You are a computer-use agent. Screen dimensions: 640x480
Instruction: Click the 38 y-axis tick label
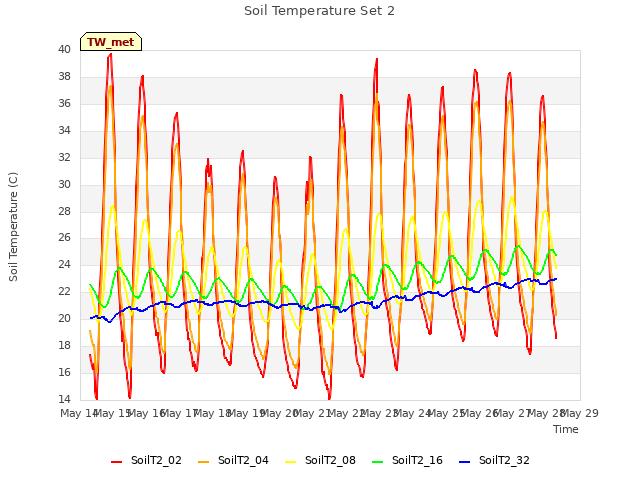(x=64, y=77)
